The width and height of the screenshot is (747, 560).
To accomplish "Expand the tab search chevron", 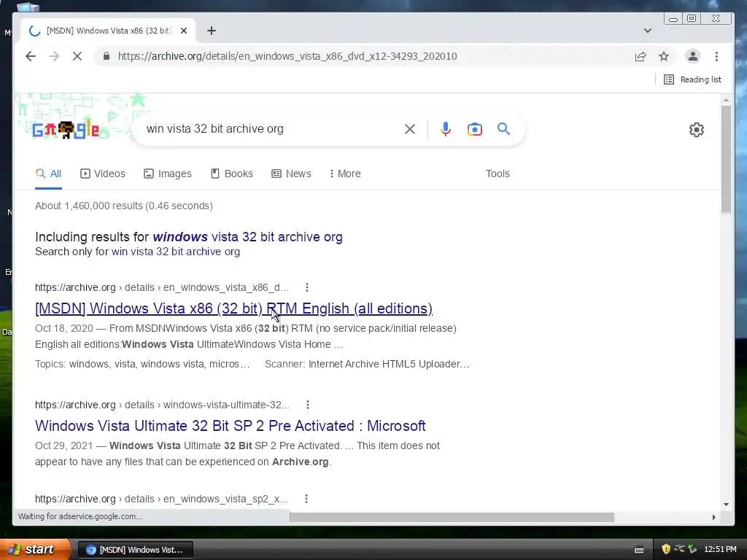I will 648,31.
